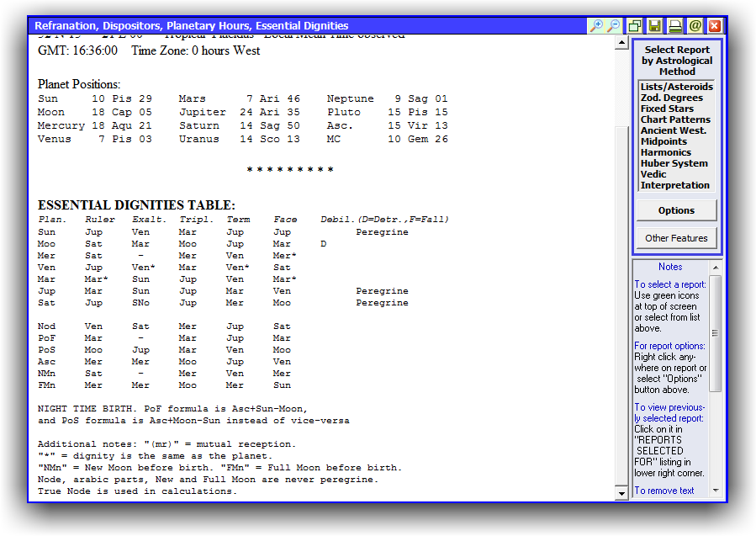756x536 pixels.
Task: Select Fixed Stars from the list
Action: [667, 109]
